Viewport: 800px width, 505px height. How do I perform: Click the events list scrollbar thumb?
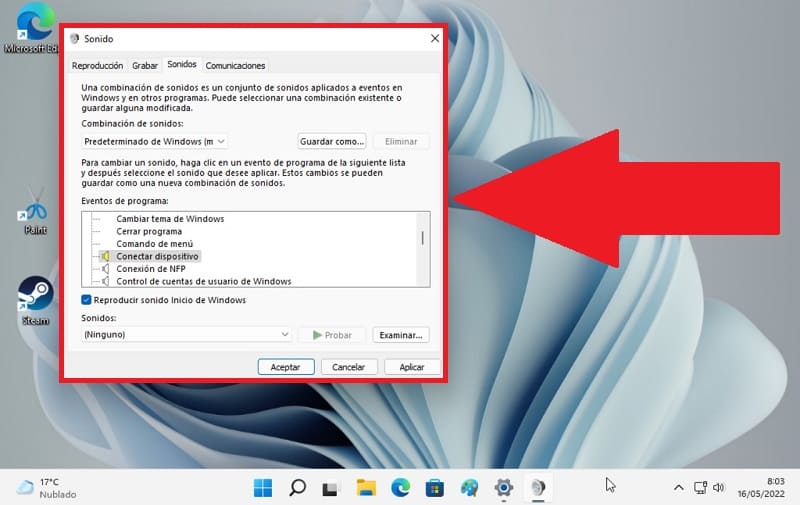pos(422,238)
